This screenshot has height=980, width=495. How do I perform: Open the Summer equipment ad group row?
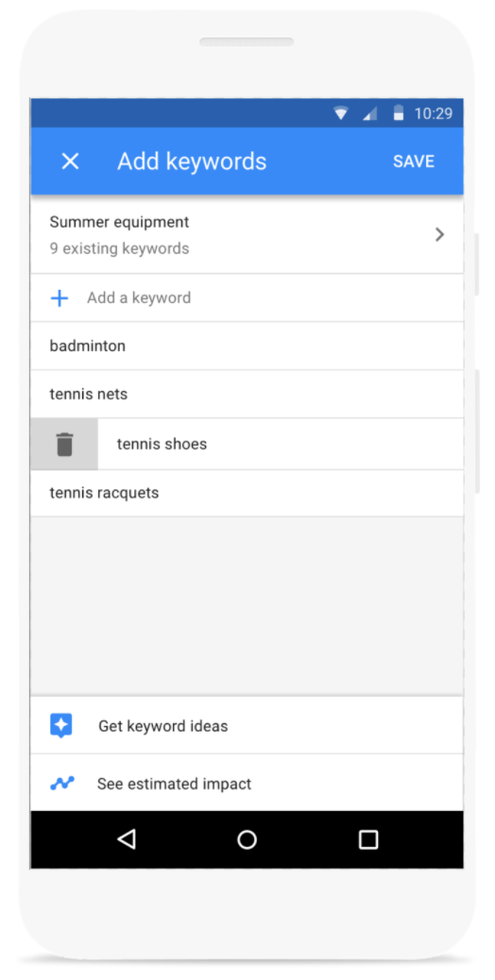[247, 235]
